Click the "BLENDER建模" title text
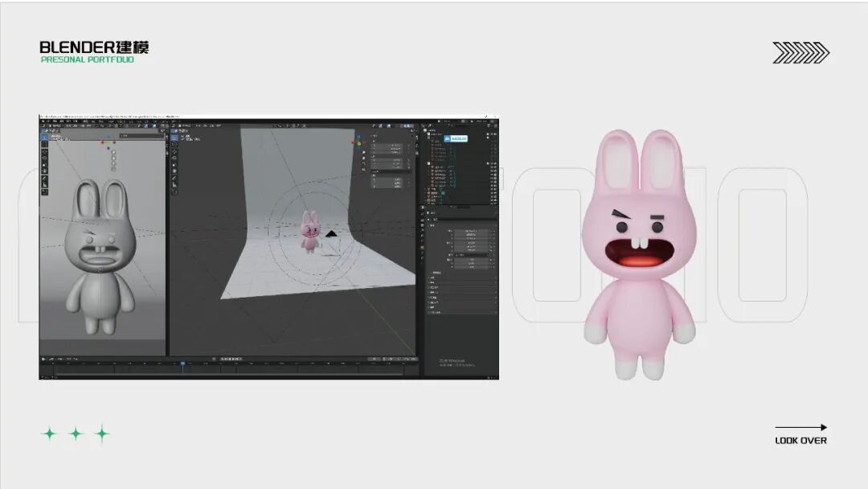Image resolution: width=868 pixels, height=489 pixels. (x=94, y=47)
